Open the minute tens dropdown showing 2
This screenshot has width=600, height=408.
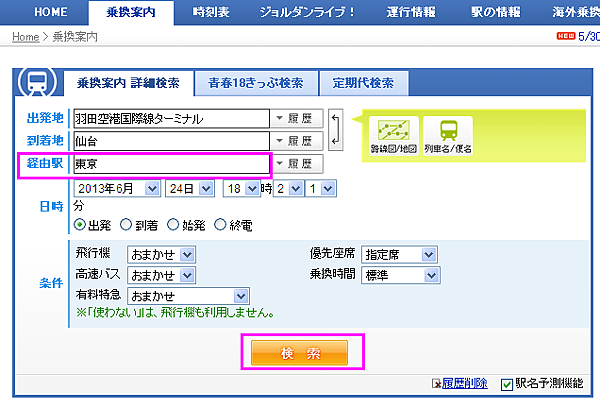[x=289, y=189]
